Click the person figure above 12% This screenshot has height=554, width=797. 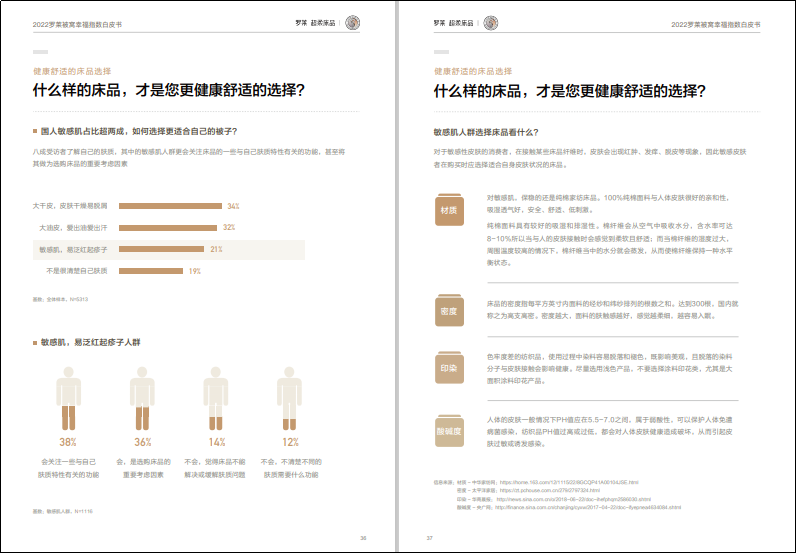(x=289, y=398)
